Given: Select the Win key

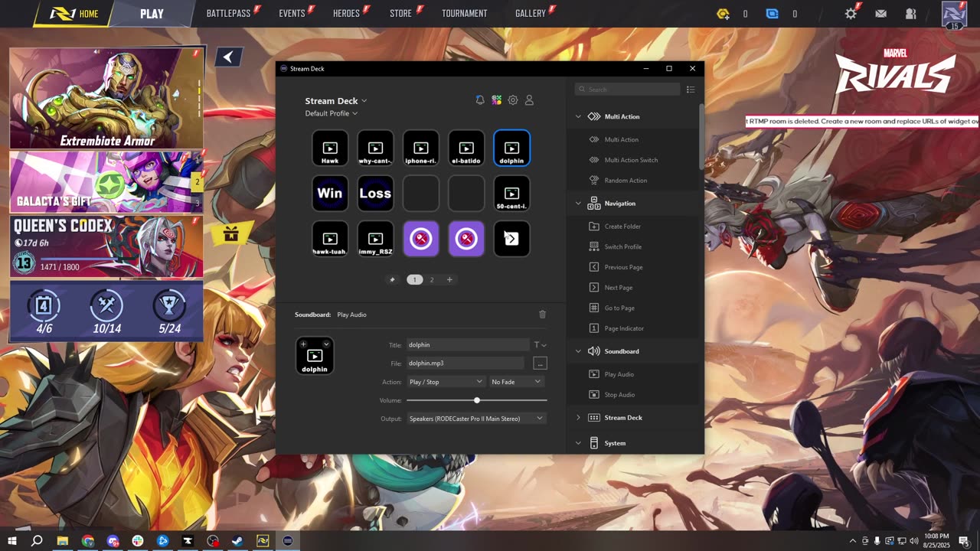Looking at the screenshot, I should [330, 193].
